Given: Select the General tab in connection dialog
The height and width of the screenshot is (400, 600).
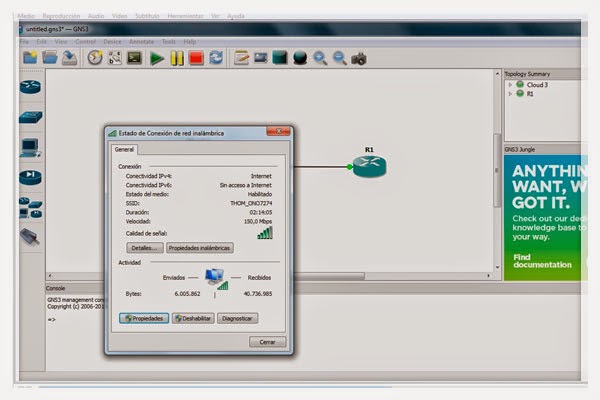Looking at the screenshot, I should (x=124, y=150).
